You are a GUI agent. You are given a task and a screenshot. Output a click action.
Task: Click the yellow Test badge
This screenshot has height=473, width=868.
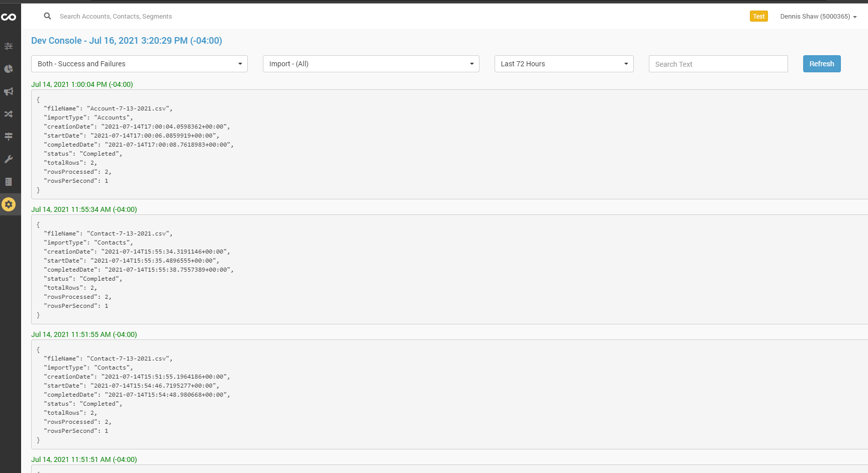pos(759,17)
